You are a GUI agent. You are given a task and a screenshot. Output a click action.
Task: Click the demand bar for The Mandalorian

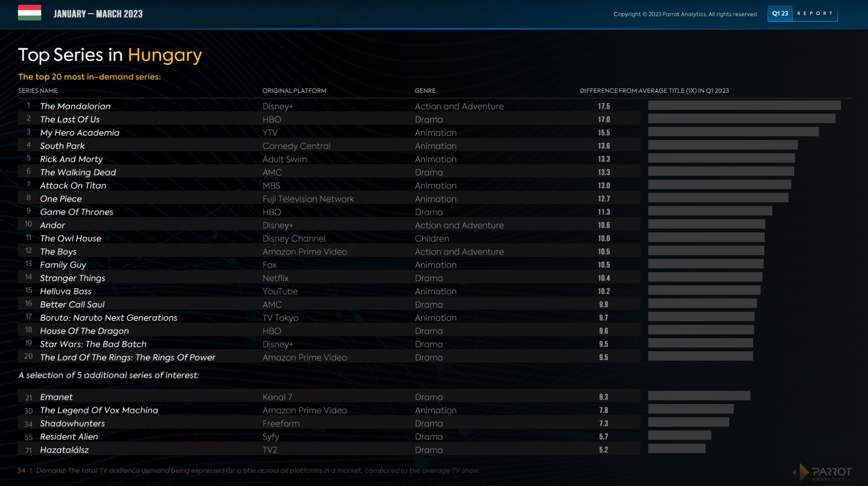[744, 105]
